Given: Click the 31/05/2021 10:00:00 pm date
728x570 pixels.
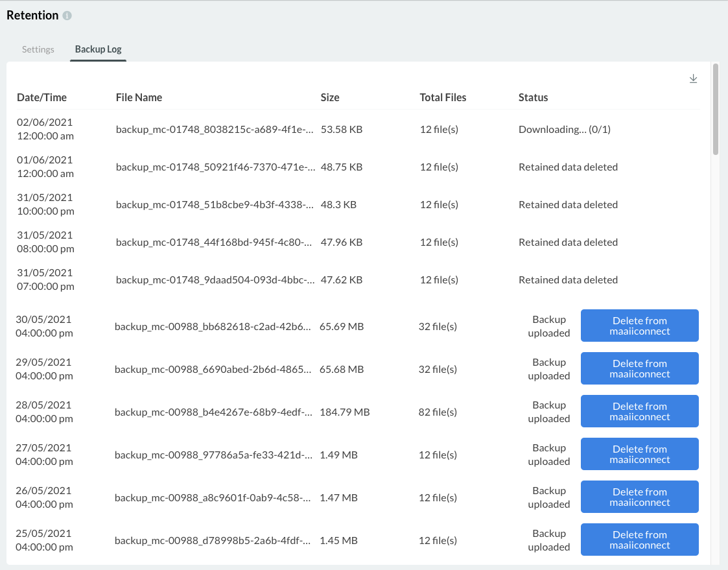Looking at the screenshot, I should tap(45, 204).
